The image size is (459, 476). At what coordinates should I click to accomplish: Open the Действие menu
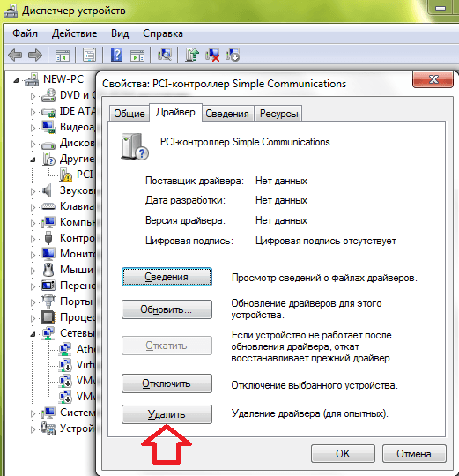pos(74,33)
